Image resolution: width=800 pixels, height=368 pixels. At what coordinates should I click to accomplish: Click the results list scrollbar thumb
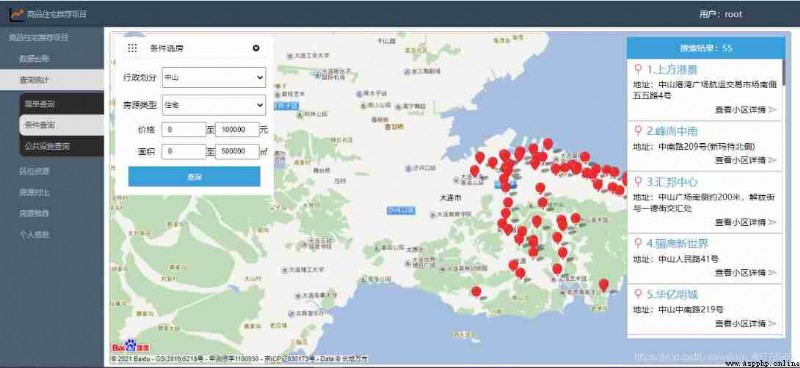coord(783,73)
